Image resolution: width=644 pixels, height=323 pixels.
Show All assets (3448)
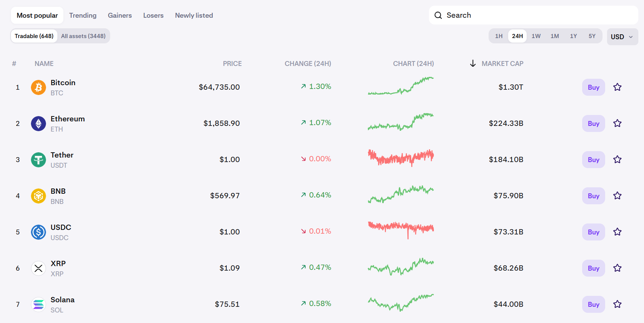pos(83,36)
